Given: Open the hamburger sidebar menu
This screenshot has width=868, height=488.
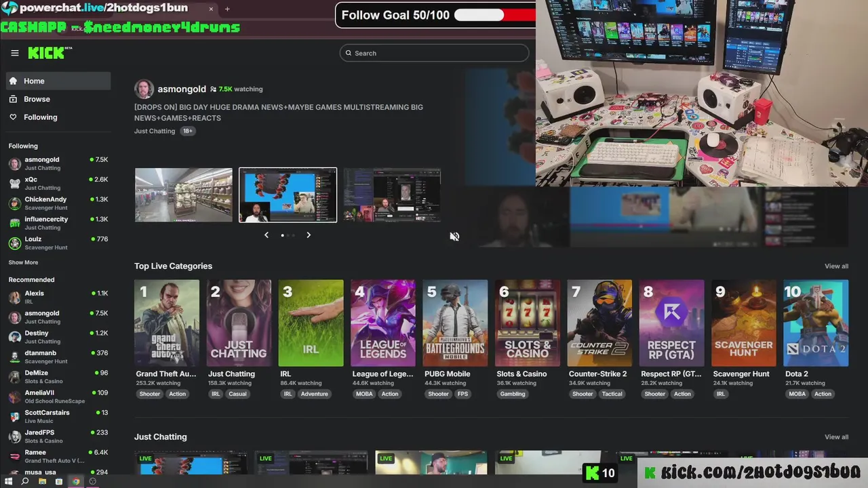Looking at the screenshot, I should click(15, 53).
